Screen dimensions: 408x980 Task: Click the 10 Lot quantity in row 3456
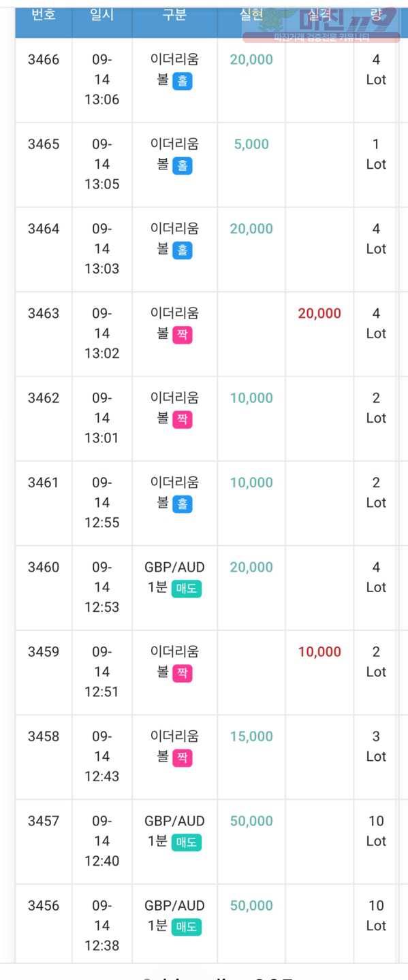coord(376,915)
